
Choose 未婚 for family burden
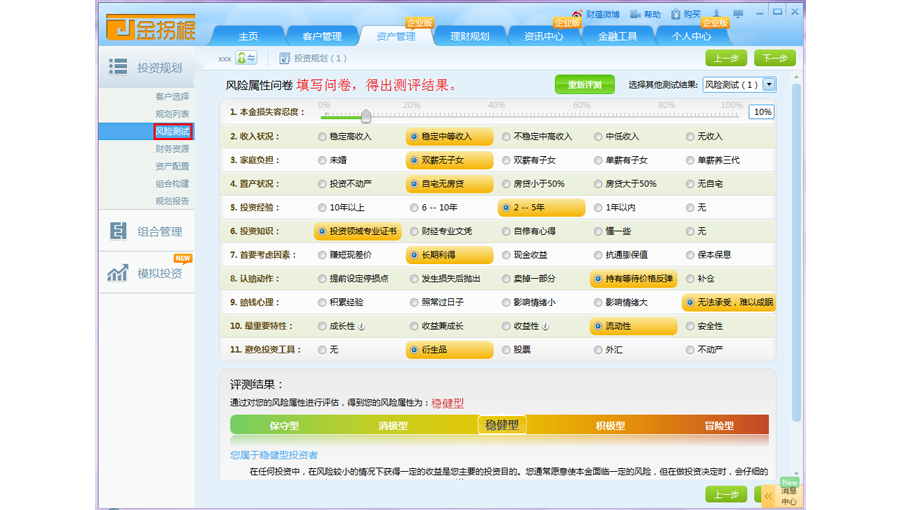pyautogui.click(x=322, y=160)
